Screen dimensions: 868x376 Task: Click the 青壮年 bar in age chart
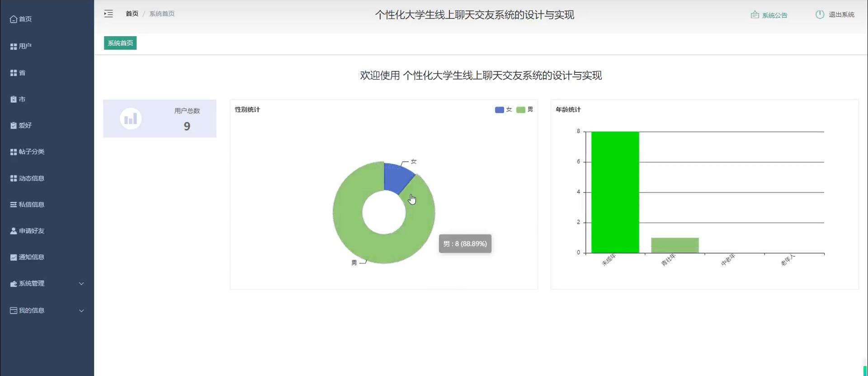point(675,245)
